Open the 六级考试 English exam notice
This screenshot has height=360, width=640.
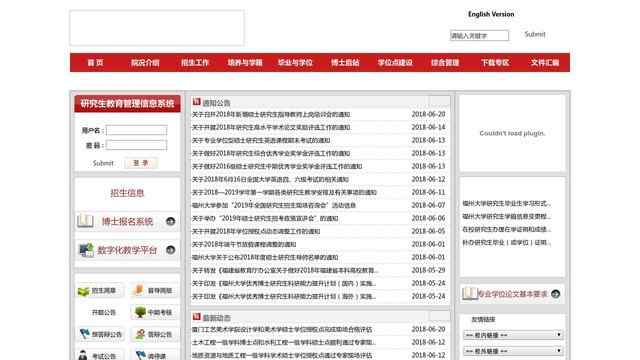270,179
